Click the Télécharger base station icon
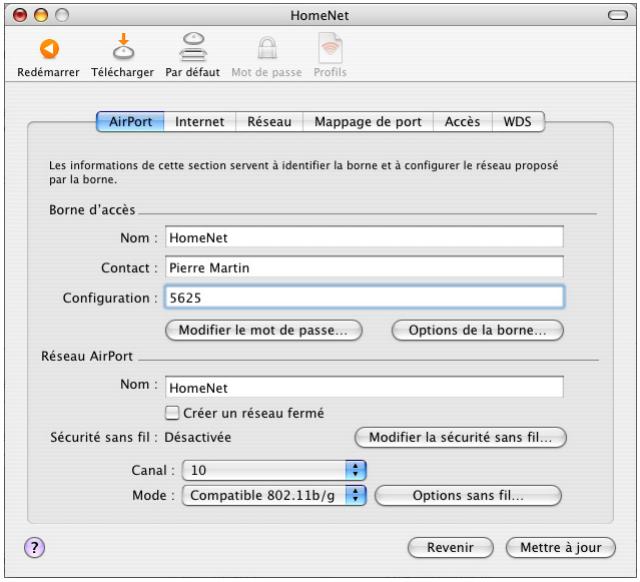640x582 pixels. coord(123,47)
